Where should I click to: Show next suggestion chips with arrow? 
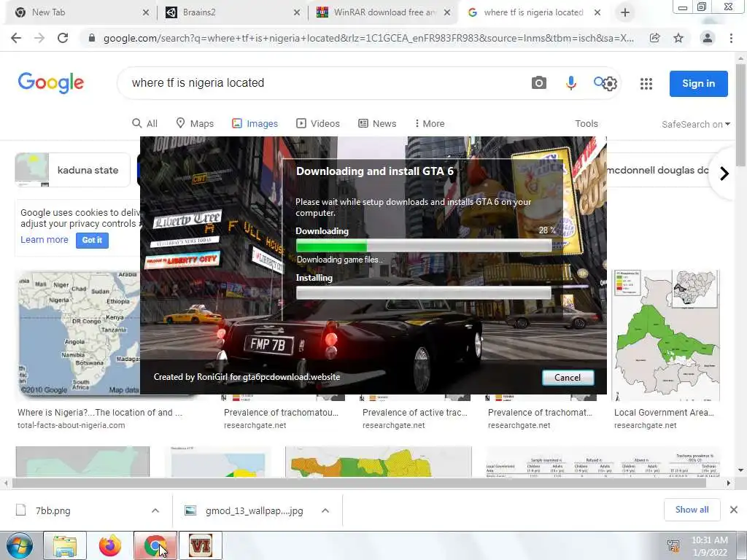724,174
